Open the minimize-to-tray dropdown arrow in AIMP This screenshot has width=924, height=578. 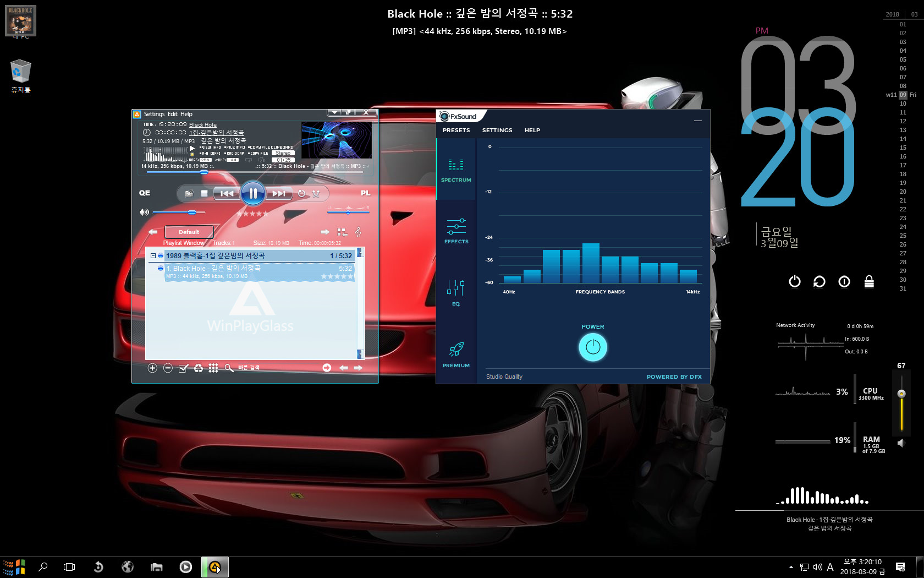(x=334, y=112)
